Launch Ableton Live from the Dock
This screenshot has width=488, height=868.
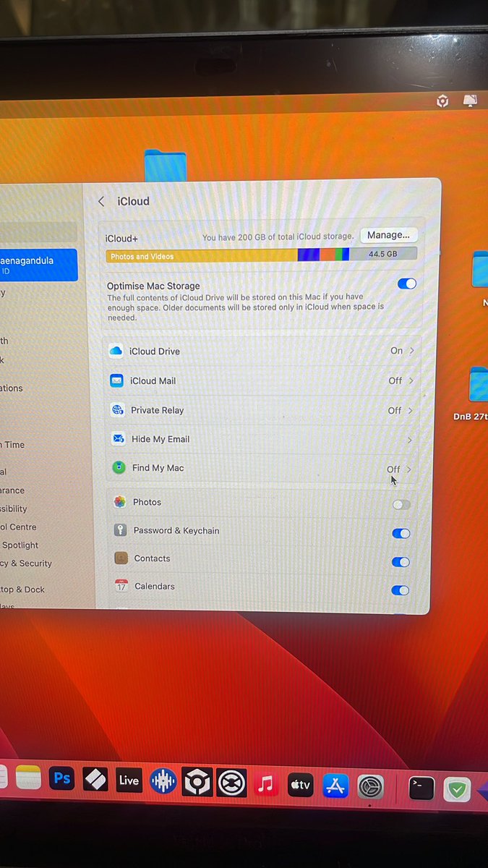129,780
